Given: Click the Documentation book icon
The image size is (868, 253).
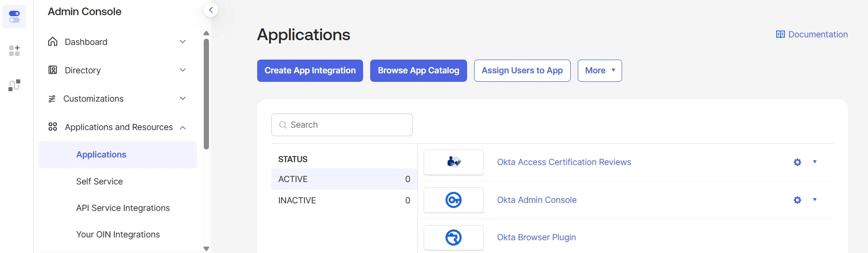Looking at the screenshot, I should (781, 35).
